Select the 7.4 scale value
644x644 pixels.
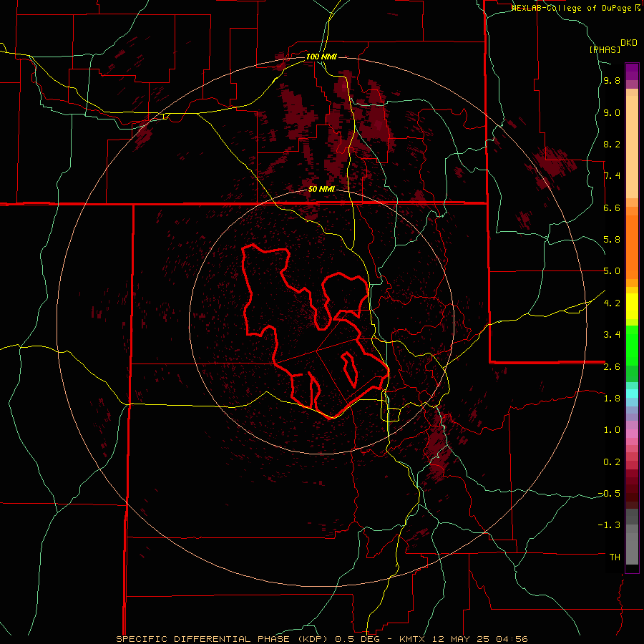612,176
